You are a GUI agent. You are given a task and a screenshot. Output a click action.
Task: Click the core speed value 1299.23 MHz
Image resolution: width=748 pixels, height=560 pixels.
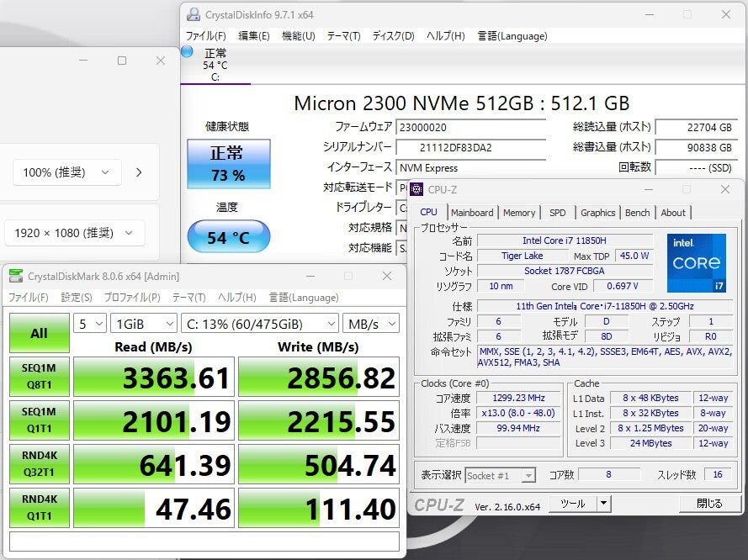pyautogui.click(x=518, y=398)
